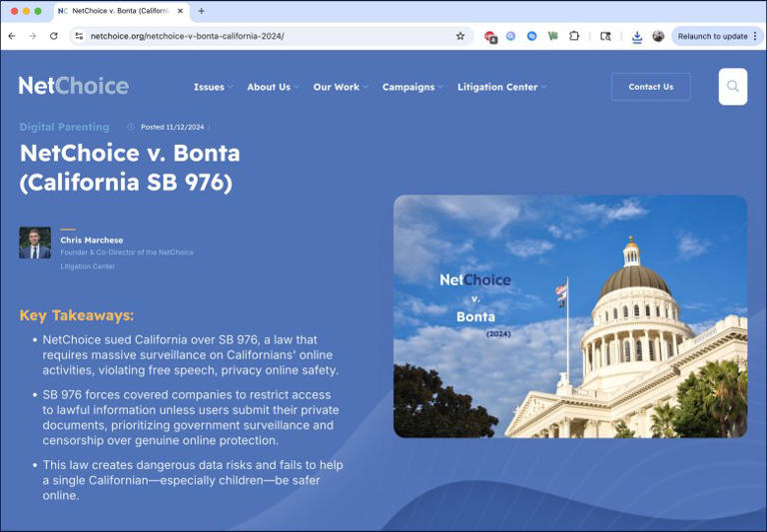The width and height of the screenshot is (767, 532).
Task: Open the Our Work menu
Action: click(340, 87)
